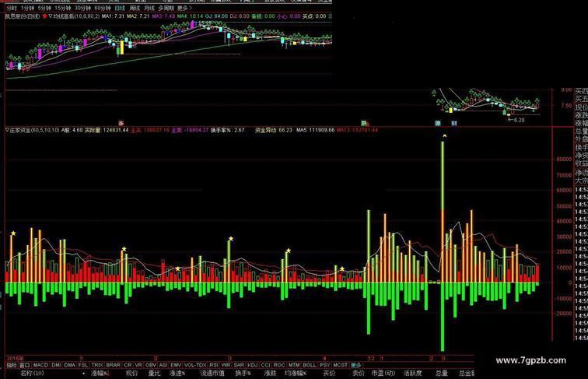Select the 30分钟 period
Viewport: 588px width, 379px height.
click(x=82, y=8)
